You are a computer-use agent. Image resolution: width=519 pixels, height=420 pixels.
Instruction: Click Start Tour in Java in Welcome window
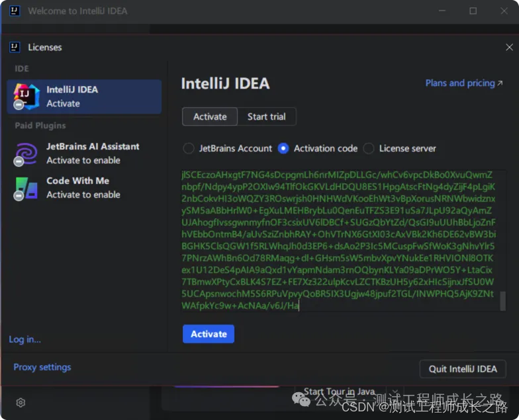[x=339, y=392]
